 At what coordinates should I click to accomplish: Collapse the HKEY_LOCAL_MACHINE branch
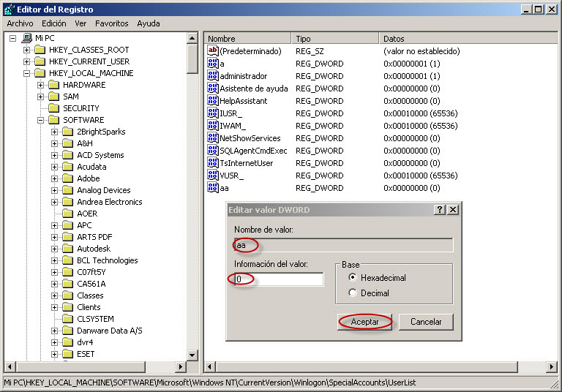pos(26,73)
